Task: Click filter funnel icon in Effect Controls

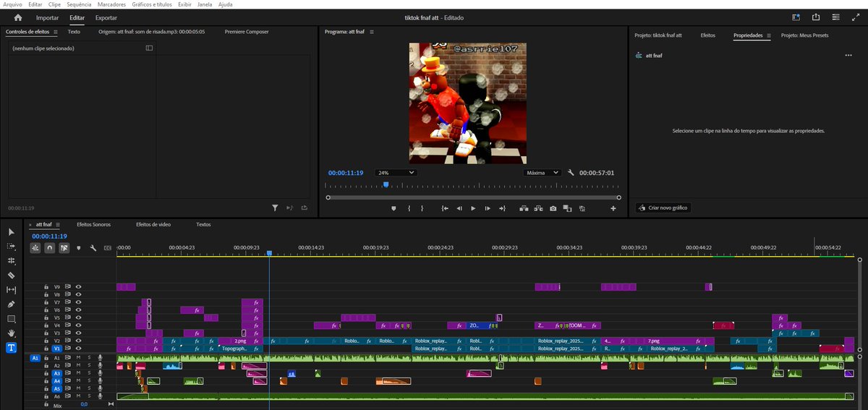Action: pyautogui.click(x=276, y=208)
